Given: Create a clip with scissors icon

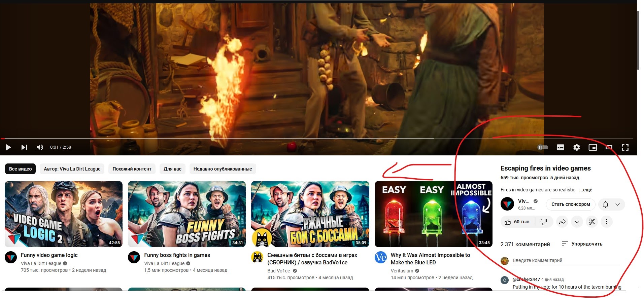Looking at the screenshot, I should (x=592, y=222).
